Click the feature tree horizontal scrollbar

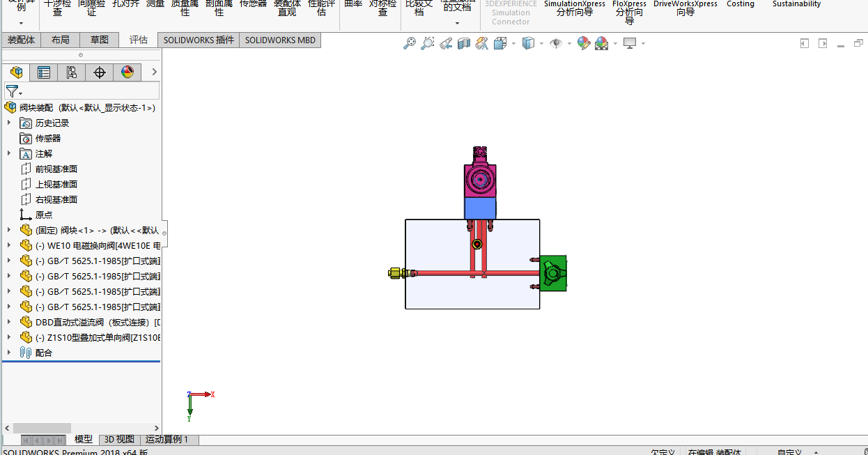coord(42,428)
